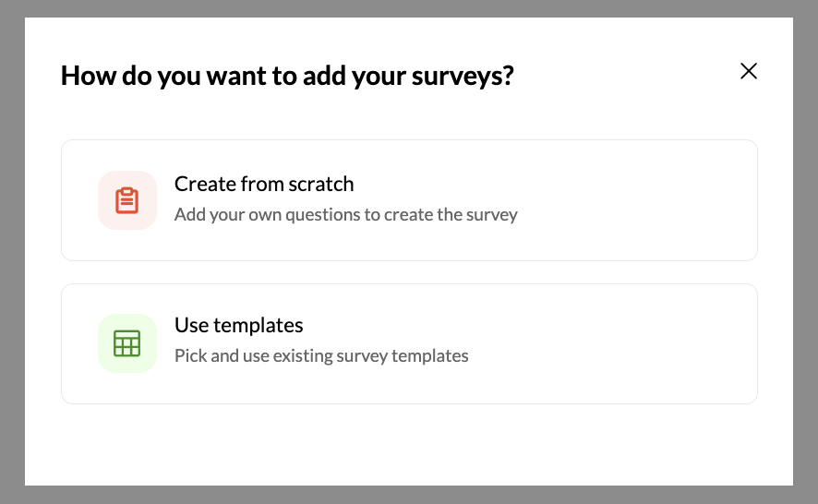Screen dimensions: 818x504
Task: Click the blank white area below the Use templates card
Action: (409, 445)
